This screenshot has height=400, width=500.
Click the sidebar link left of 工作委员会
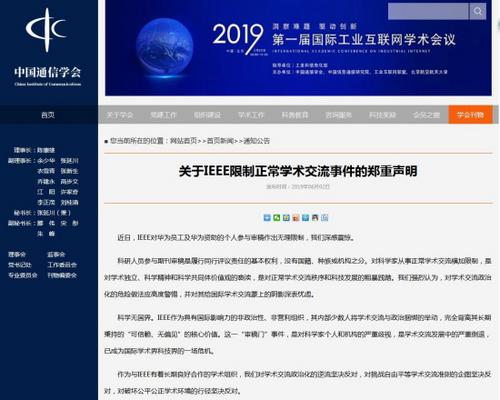[x=20, y=265]
